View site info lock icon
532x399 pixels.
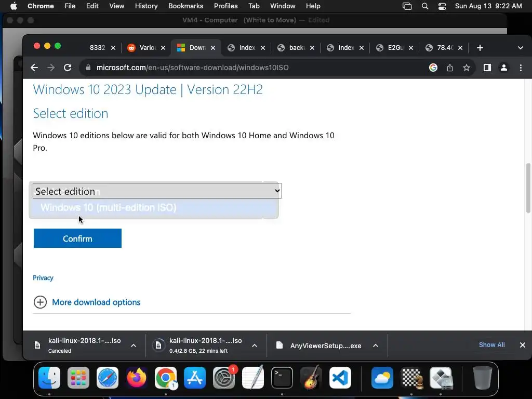(x=88, y=68)
